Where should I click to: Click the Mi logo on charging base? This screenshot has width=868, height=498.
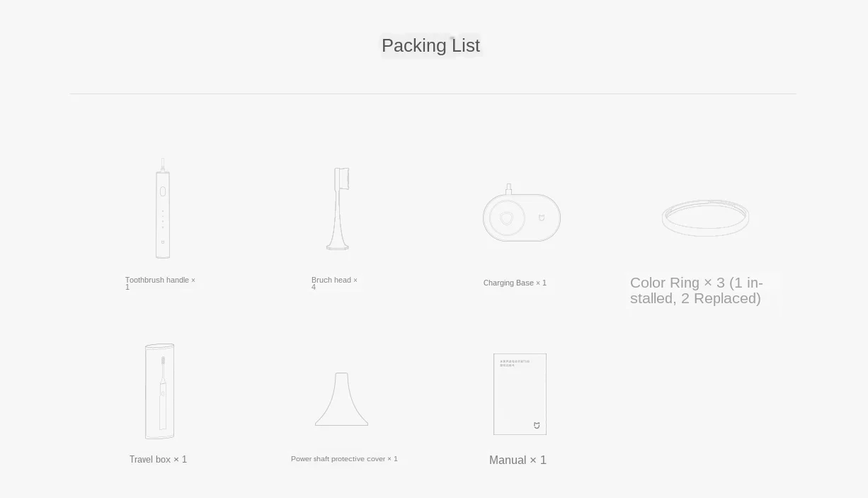click(542, 218)
